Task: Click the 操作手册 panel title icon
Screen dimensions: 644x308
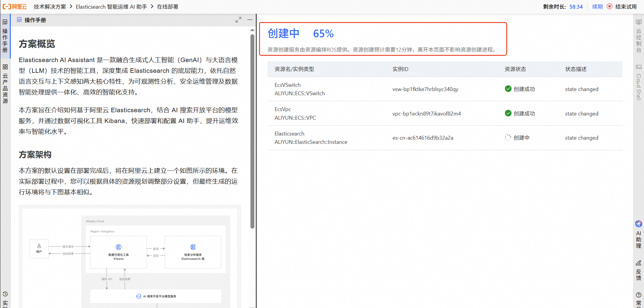Action: [x=19, y=20]
